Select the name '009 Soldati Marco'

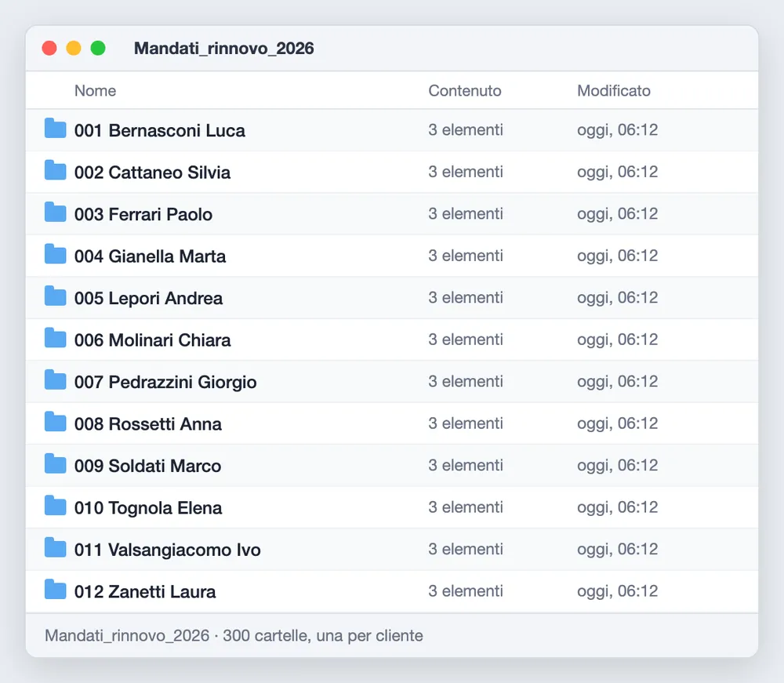[x=147, y=467]
